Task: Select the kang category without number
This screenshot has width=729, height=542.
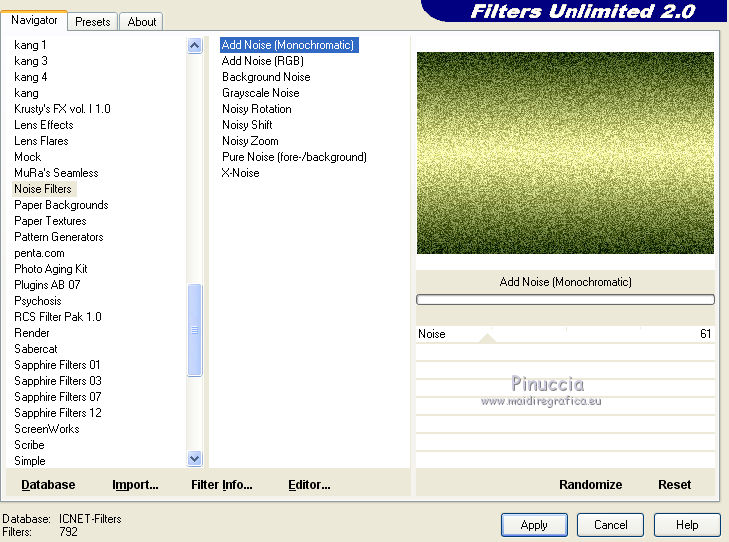Action: click(x=27, y=93)
